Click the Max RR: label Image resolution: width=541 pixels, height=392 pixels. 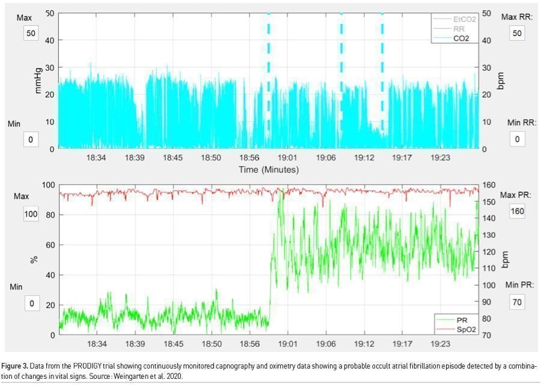(x=517, y=17)
